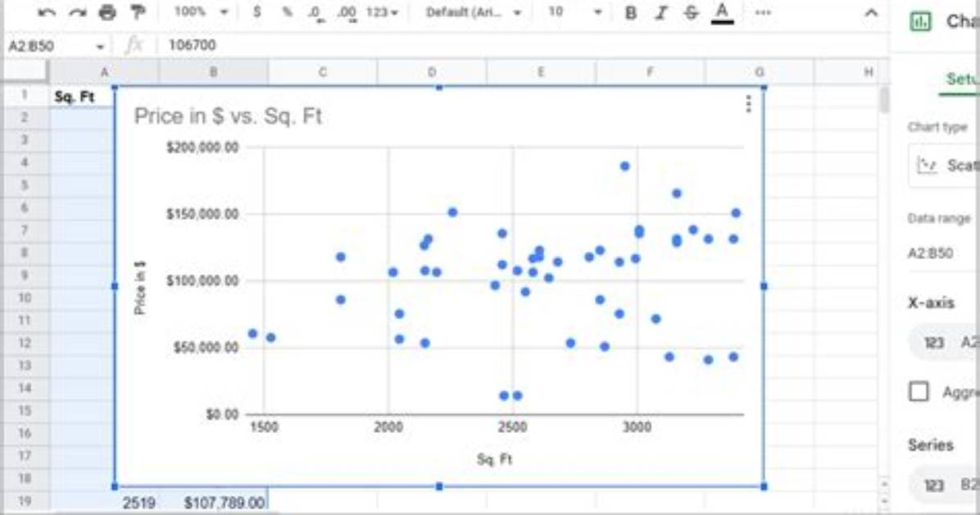Click the Sq. Ft horizontal axis title
Image resolution: width=980 pixels, height=515 pixels.
[494, 459]
